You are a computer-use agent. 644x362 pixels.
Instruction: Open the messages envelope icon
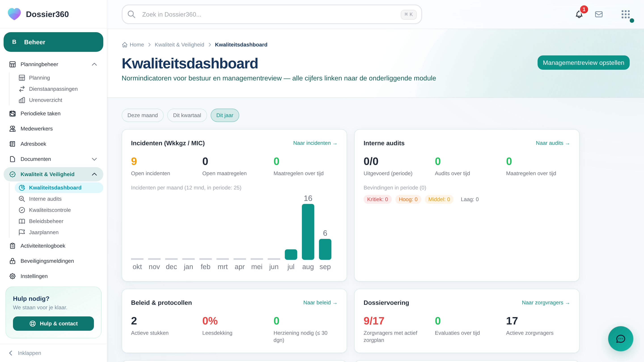point(599,14)
